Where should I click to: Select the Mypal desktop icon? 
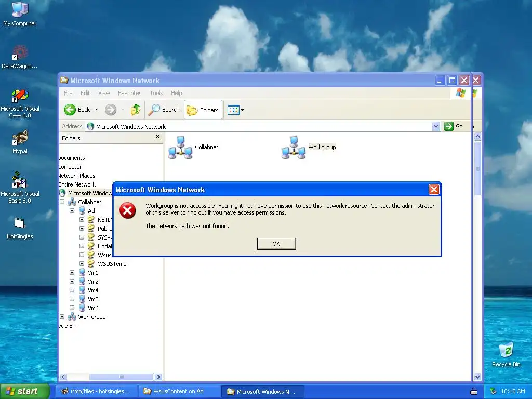[20, 142]
